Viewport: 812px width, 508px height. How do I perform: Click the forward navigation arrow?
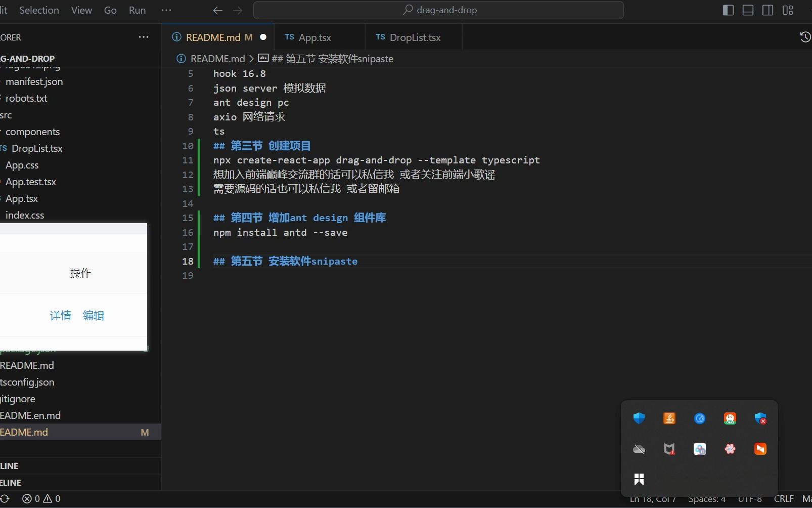(x=238, y=10)
